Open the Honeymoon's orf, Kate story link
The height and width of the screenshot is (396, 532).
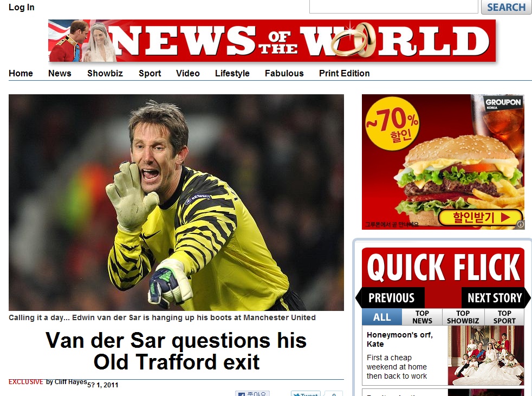(x=399, y=339)
